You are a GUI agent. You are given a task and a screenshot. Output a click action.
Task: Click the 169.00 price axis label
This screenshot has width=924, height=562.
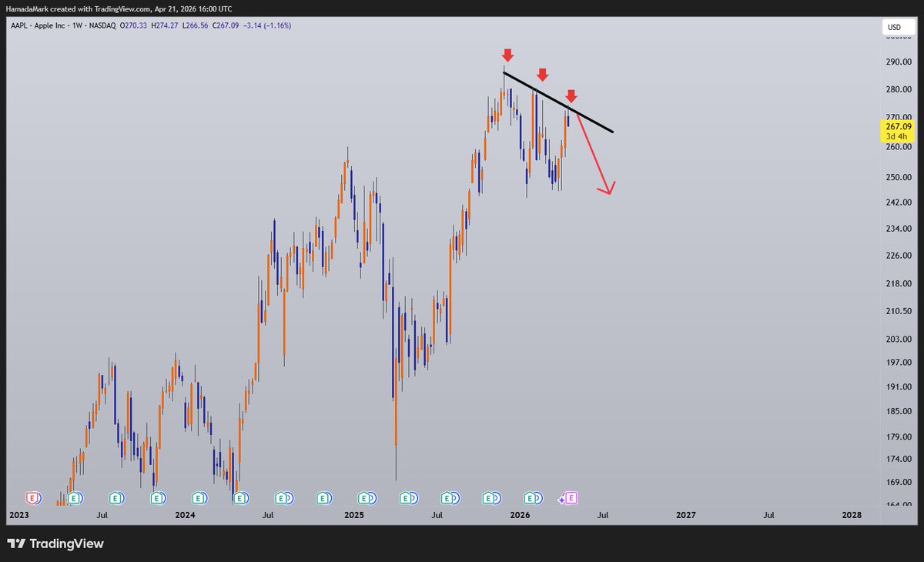[x=899, y=482]
